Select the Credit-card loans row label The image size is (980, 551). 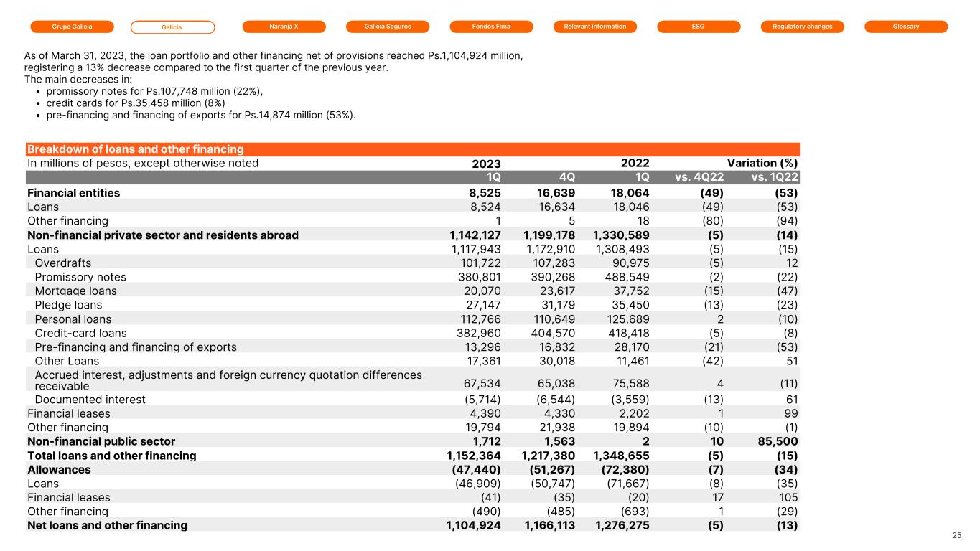[x=80, y=333]
